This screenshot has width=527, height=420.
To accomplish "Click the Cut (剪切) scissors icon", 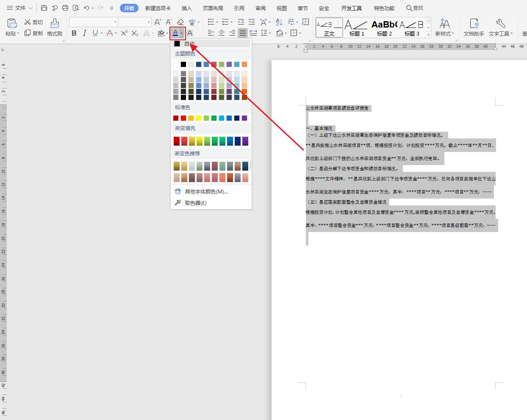I will tap(28, 22).
